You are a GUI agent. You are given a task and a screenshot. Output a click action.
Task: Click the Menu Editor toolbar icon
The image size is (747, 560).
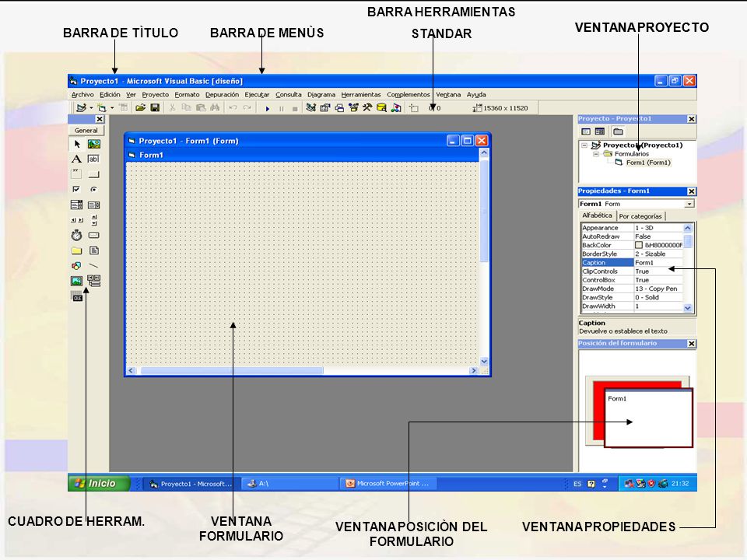click(x=124, y=108)
